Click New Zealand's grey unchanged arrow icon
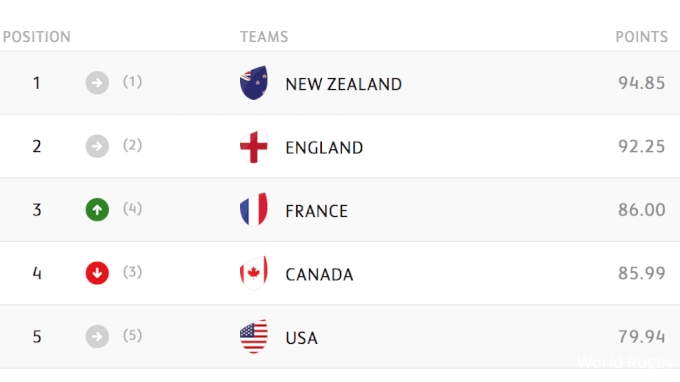The width and height of the screenshot is (680, 382). pyautogui.click(x=97, y=83)
